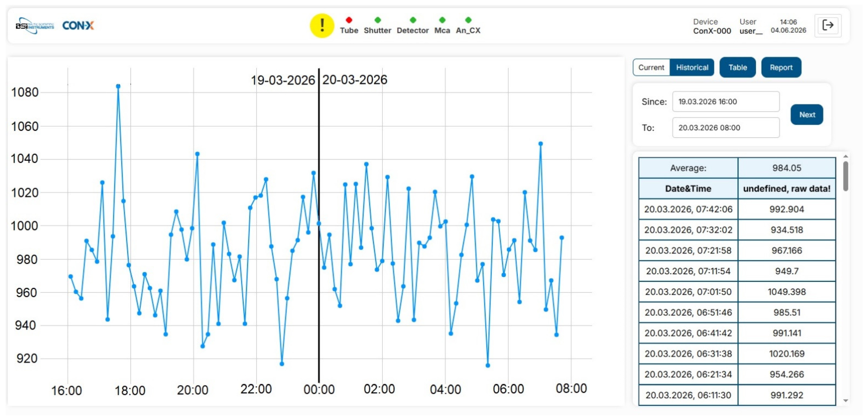The image size is (868, 420).
Task: Edit the Since date field
Action: 725,101
